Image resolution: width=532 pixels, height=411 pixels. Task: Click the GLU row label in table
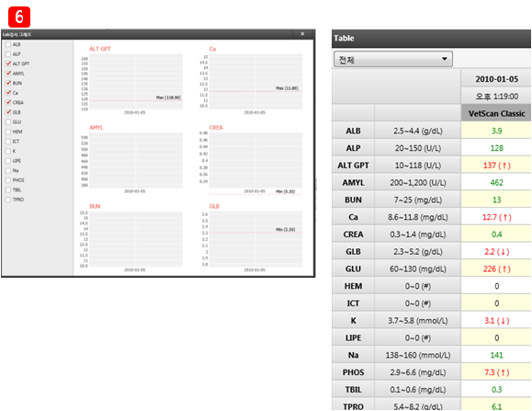[x=353, y=268]
